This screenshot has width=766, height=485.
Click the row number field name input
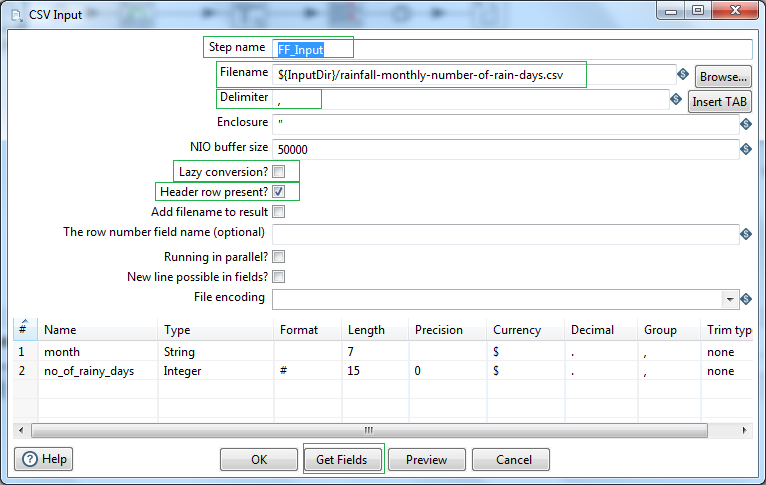coord(506,234)
